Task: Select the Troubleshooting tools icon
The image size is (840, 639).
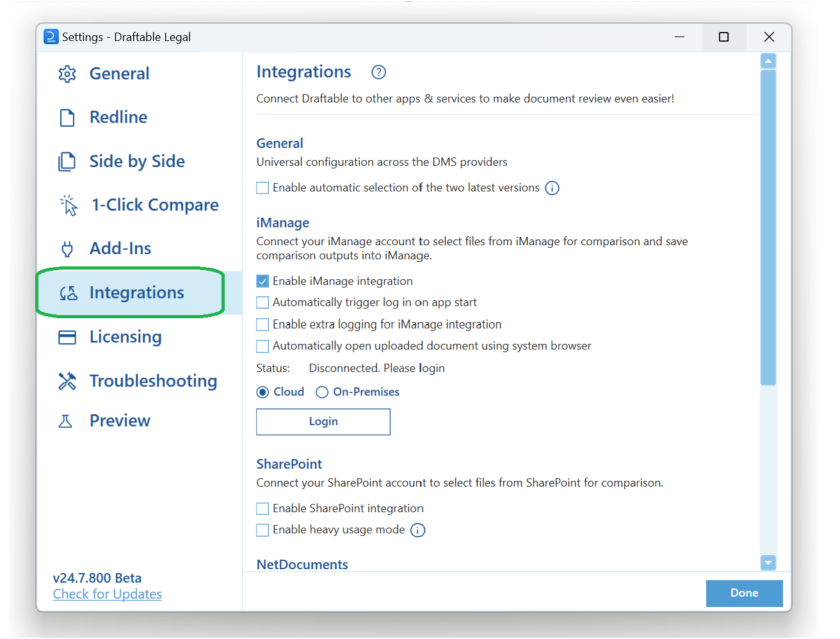Action: [67, 380]
